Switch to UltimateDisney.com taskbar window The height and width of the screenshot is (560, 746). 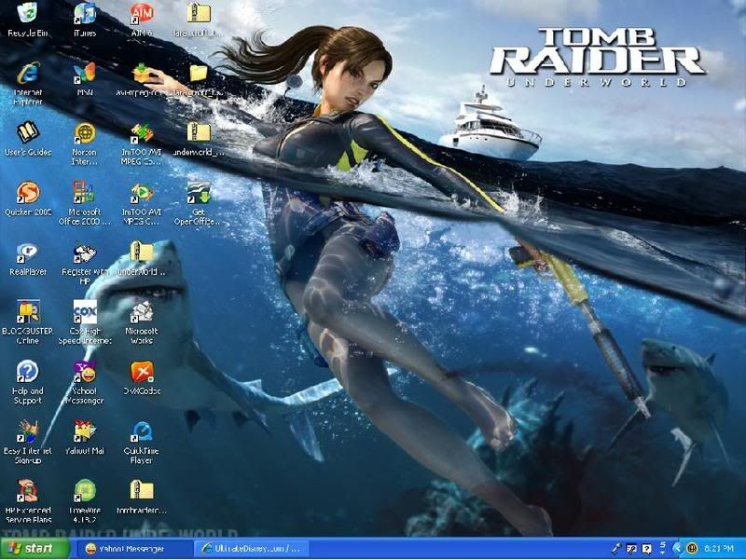(x=248, y=549)
